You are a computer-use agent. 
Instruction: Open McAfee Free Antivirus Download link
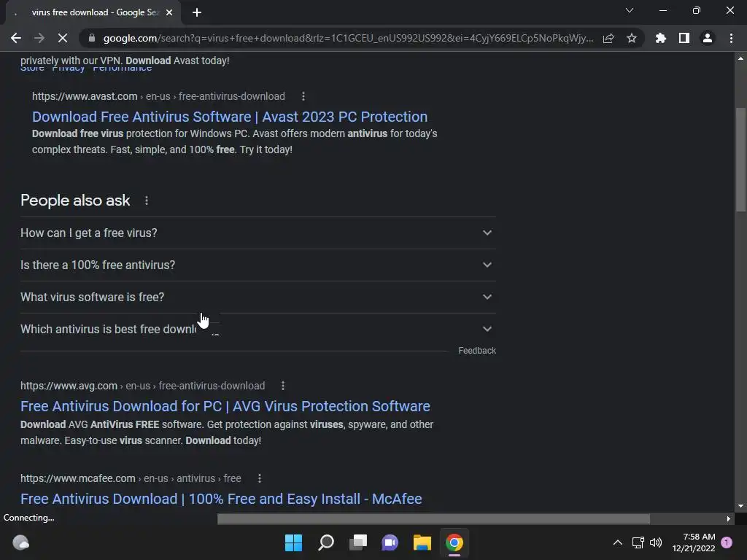coord(221,499)
